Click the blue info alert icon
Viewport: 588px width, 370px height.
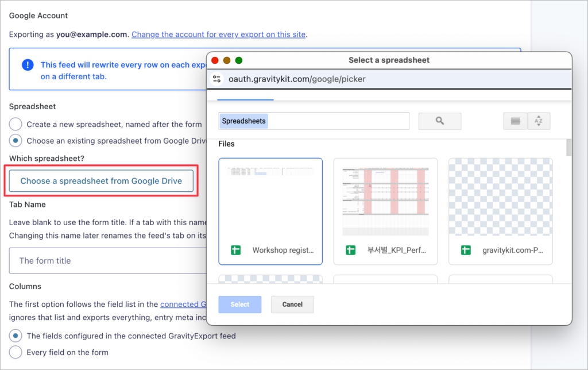click(28, 65)
